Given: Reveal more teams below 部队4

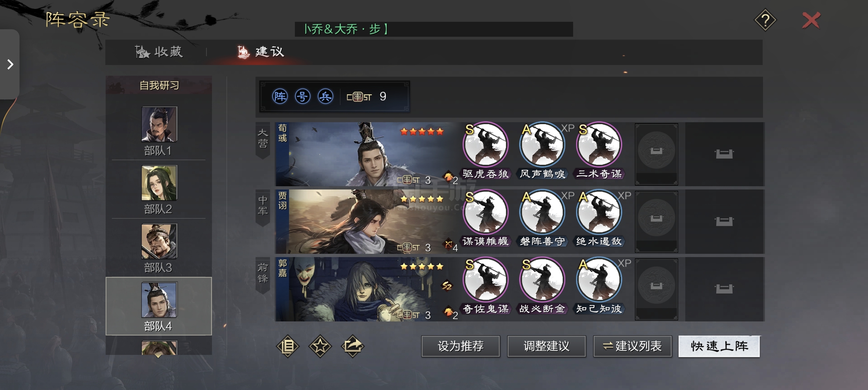Looking at the screenshot, I should tap(159, 355).
